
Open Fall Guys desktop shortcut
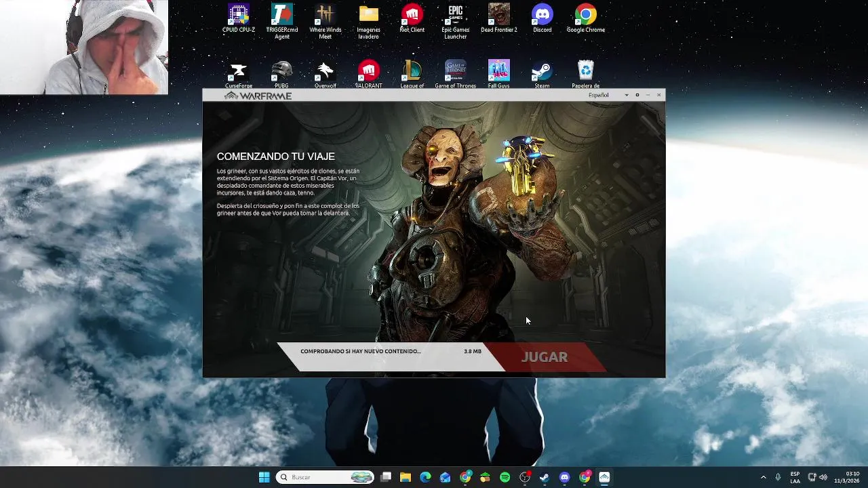(499, 75)
